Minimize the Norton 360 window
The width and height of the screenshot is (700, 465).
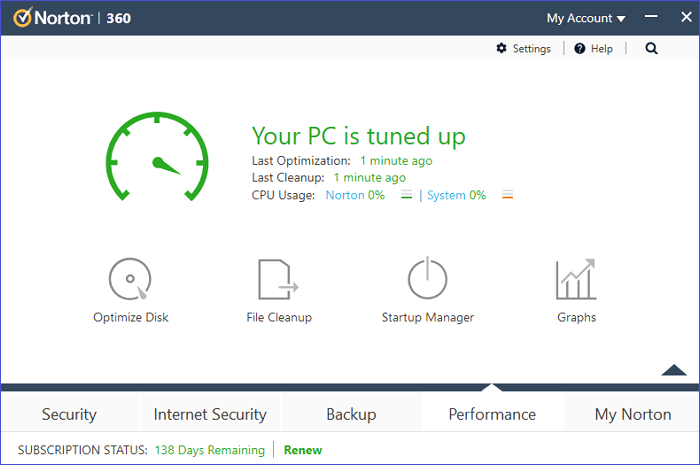coord(651,17)
